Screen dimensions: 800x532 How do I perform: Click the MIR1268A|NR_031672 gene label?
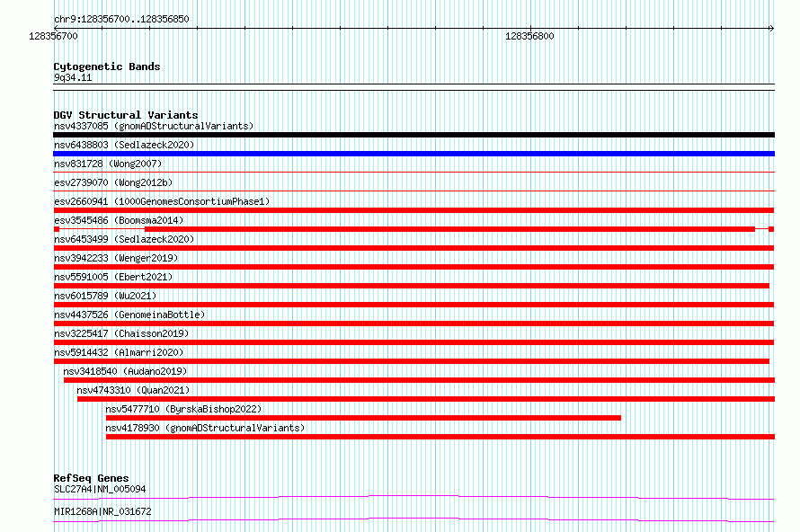[102, 511]
